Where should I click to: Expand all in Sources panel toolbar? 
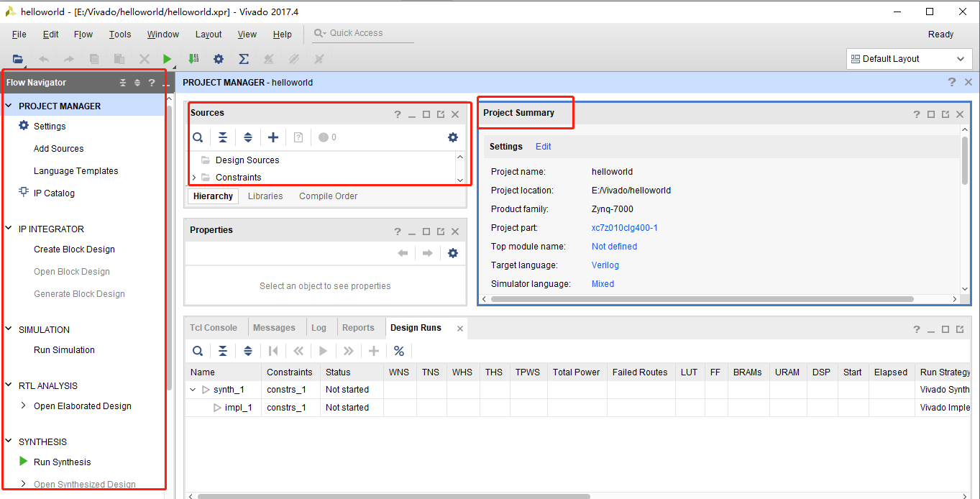(x=248, y=137)
